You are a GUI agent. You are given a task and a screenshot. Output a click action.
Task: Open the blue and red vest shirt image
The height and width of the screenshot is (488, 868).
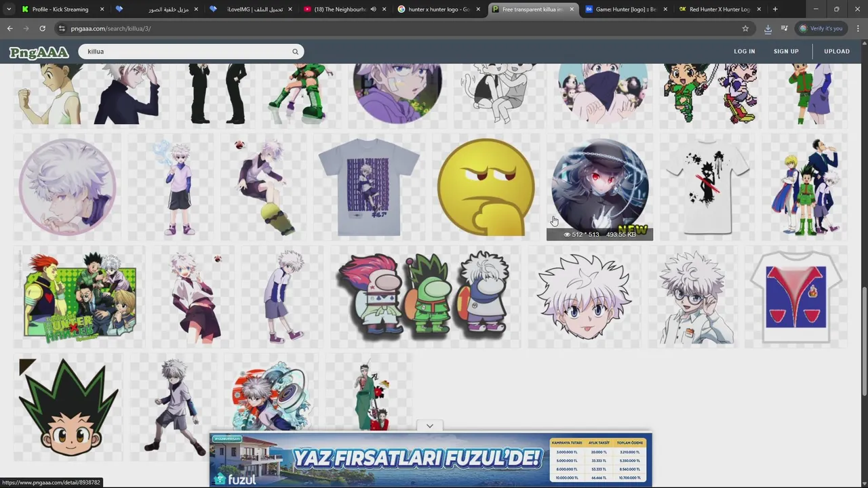796,296
